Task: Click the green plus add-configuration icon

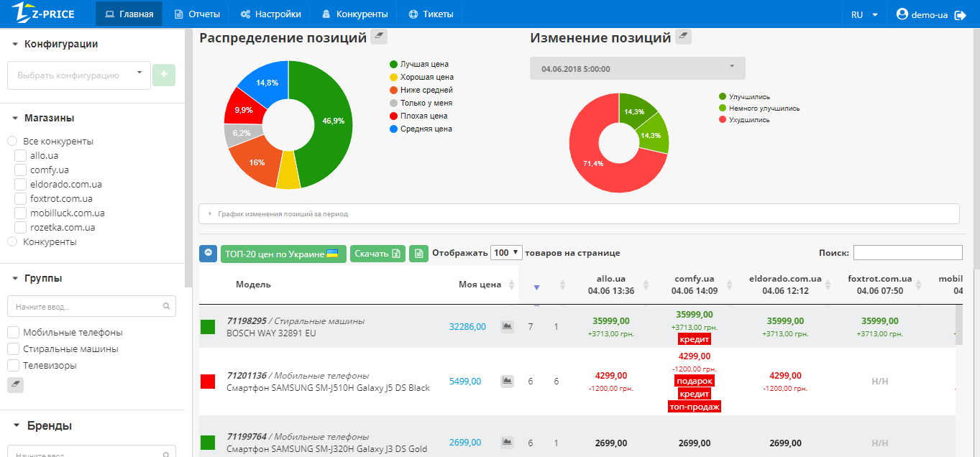Action: coord(164,75)
